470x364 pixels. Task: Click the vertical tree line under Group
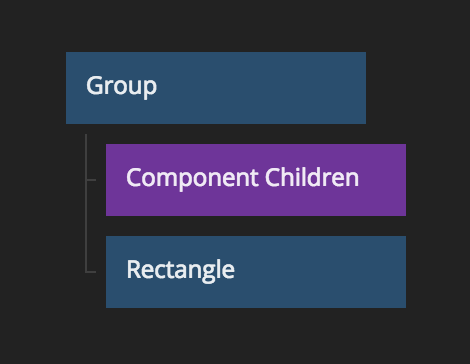(86, 203)
